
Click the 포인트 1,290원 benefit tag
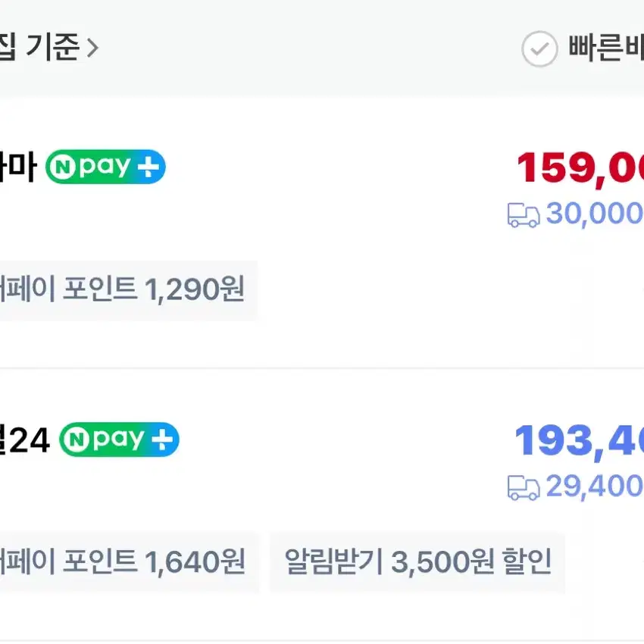[129, 290]
